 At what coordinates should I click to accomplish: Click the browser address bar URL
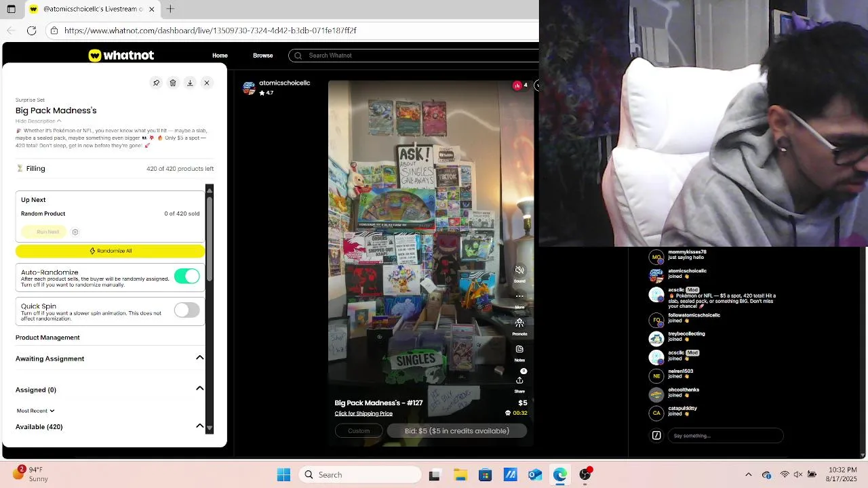(210, 30)
